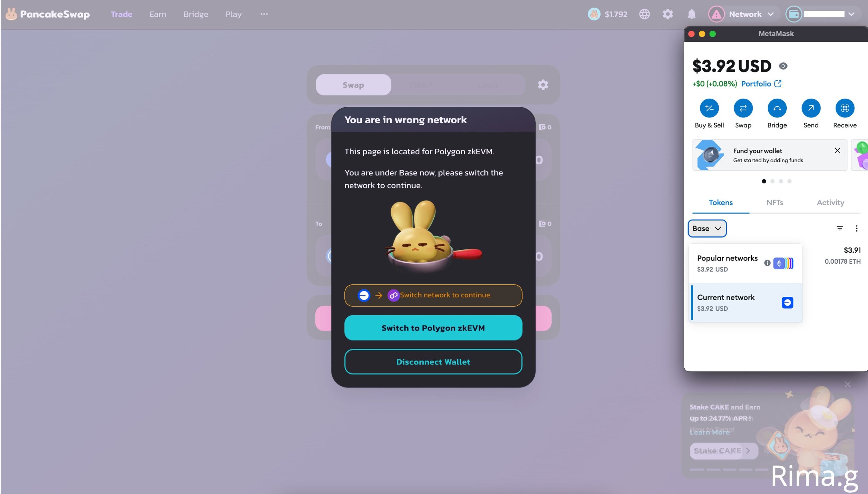Open the Earn menu
The height and width of the screenshot is (494, 868).
(158, 14)
